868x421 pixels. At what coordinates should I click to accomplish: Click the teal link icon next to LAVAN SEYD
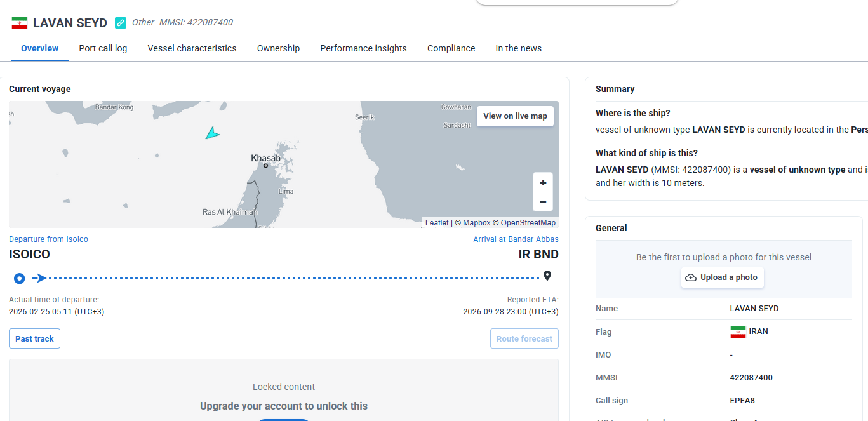121,23
